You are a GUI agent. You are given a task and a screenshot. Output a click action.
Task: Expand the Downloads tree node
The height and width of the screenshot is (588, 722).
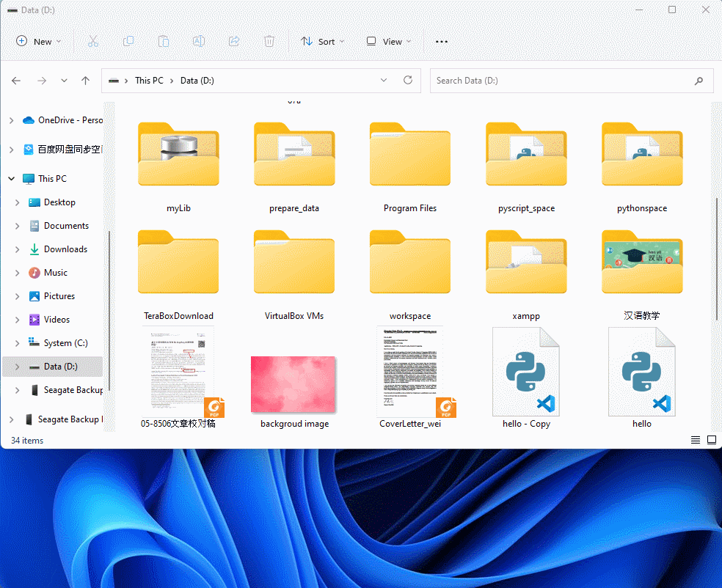[18, 249]
